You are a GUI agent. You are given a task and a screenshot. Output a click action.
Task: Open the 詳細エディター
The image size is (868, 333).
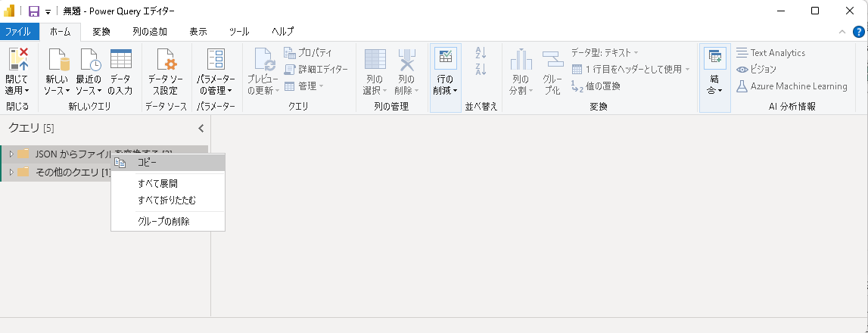tap(316, 70)
